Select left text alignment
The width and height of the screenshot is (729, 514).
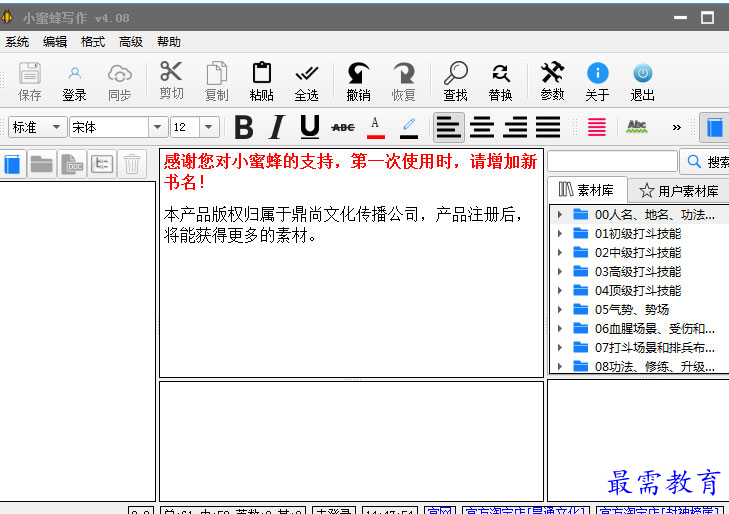tap(449, 127)
